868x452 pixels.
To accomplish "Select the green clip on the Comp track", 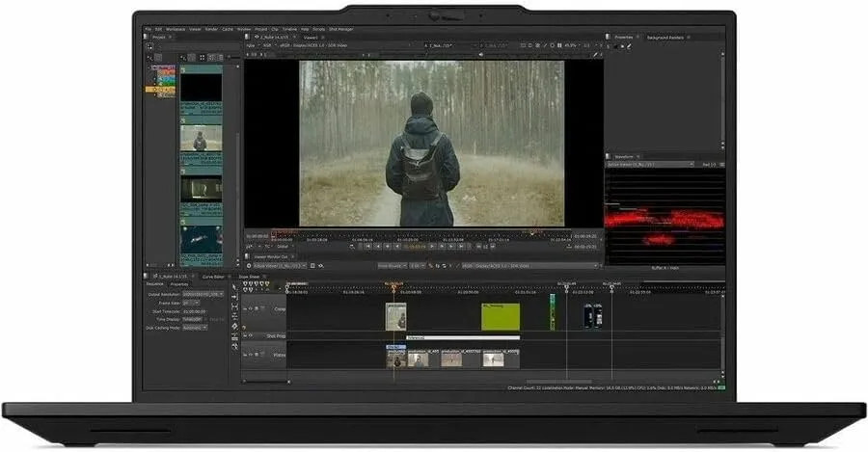I will click(501, 317).
